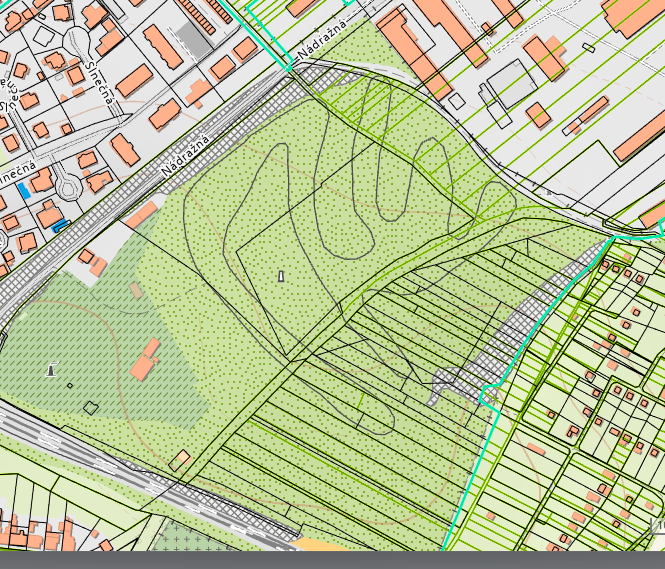This screenshot has height=569, width=665.
Task: Click the dark gray bar below the map
Action: pos(332,560)
